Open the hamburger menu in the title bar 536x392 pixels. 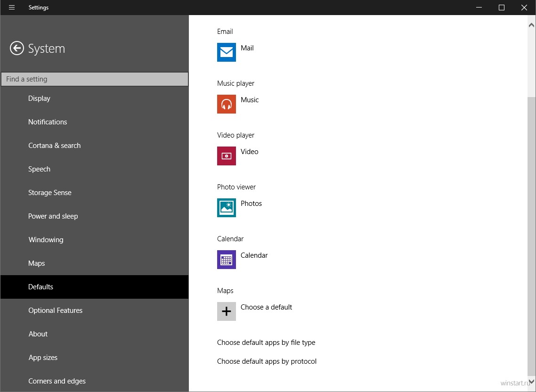point(12,7)
